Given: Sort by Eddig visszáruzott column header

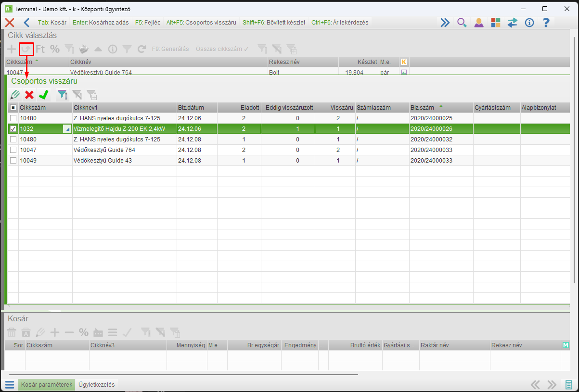Looking at the screenshot, I should click(x=288, y=108).
